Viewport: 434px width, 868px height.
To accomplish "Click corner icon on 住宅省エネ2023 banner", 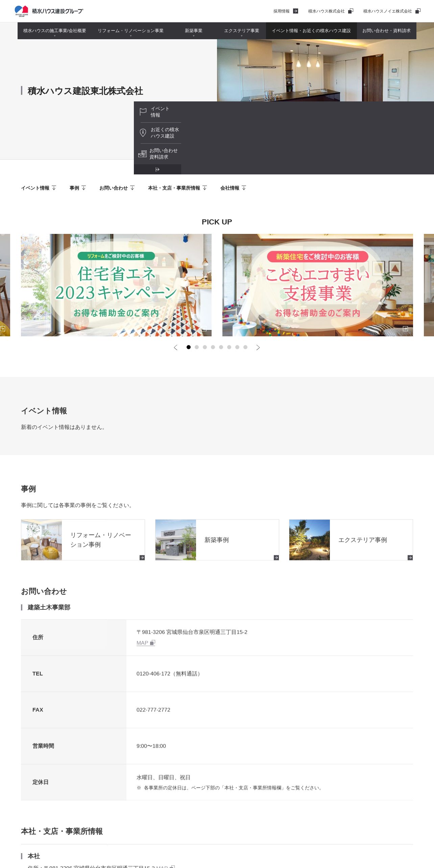I will tap(204, 329).
